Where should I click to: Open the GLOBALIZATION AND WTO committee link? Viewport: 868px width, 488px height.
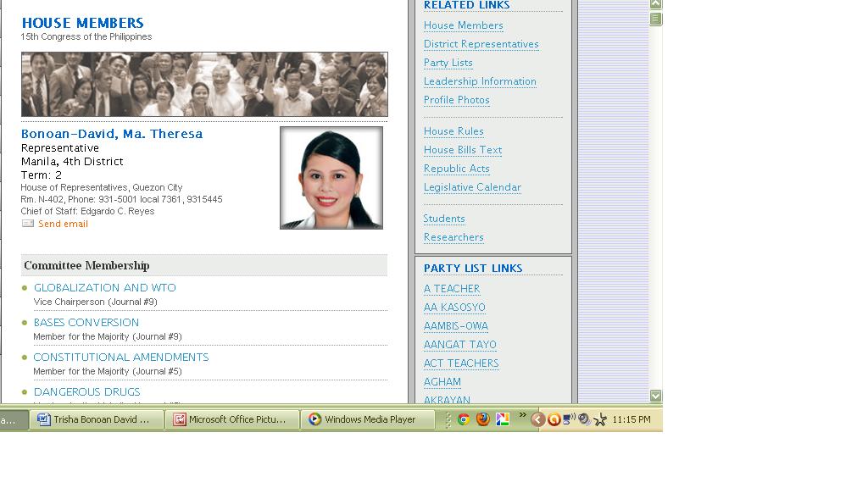105,288
